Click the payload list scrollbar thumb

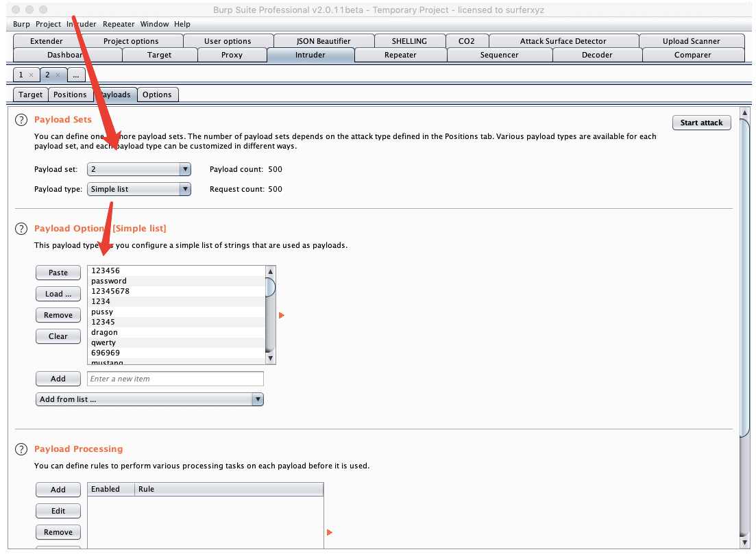(x=271, y=287)
